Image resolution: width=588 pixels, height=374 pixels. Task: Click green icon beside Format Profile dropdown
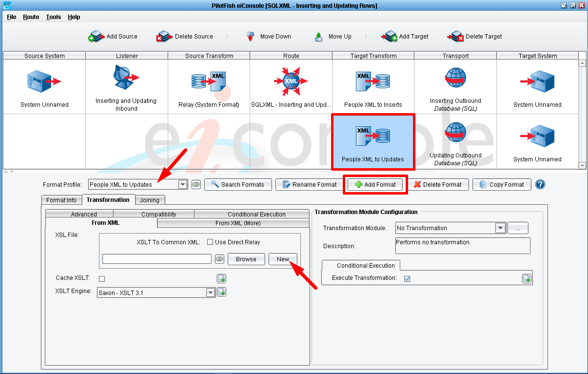click(x=196, y=185)
